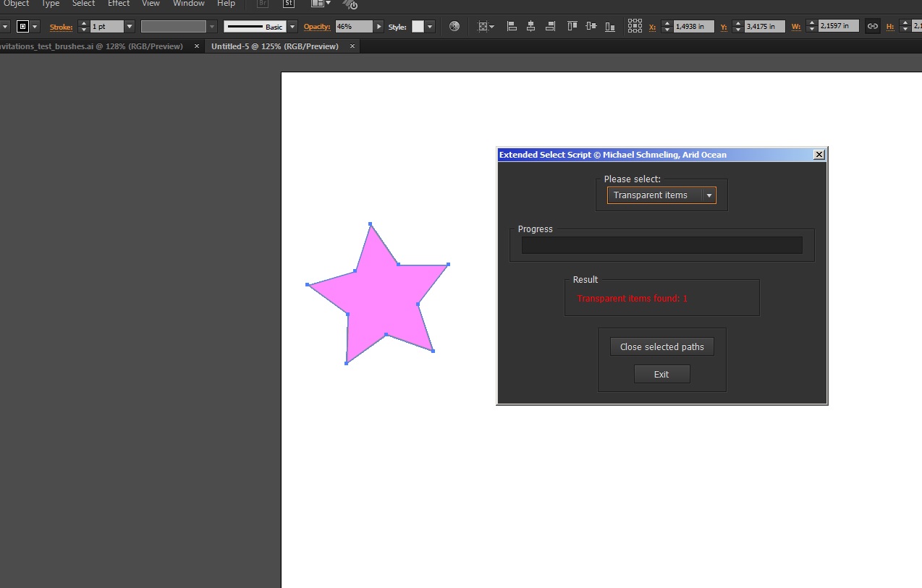Click vertical align top icon
The width and height of the screenshot is (922, 588).
[x=572, y=27]
